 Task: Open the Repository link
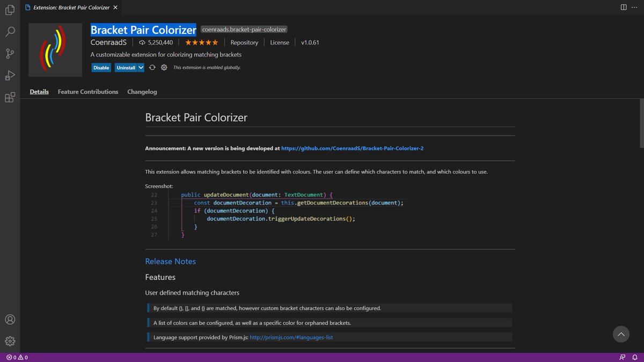[244, 42]
